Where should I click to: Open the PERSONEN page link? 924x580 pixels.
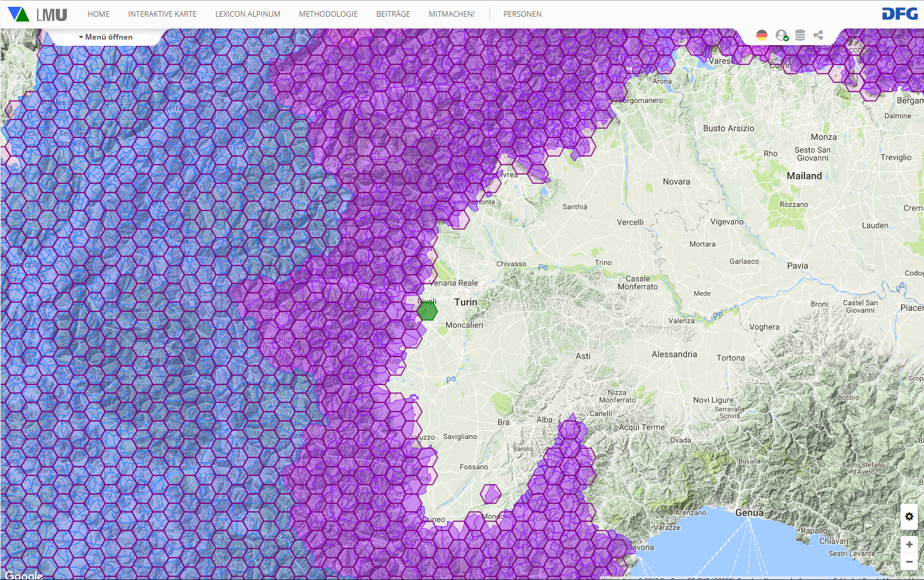coord(522,14)
